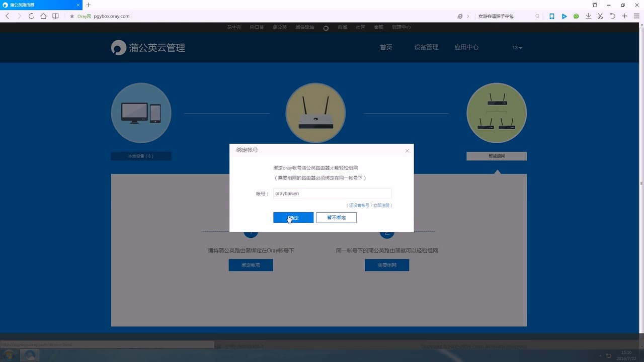Select the 智能组网 label

pyautogui.click(x=497, y=156)
